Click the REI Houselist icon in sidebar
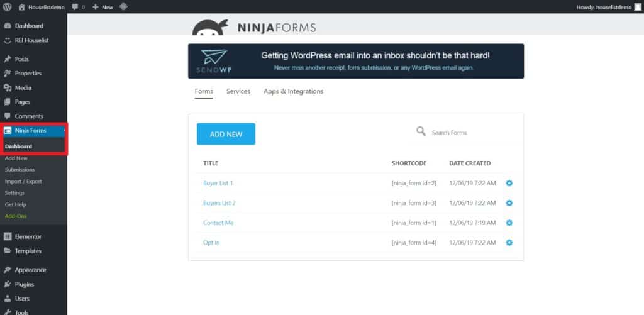644x315 pixels. [8, 40]
